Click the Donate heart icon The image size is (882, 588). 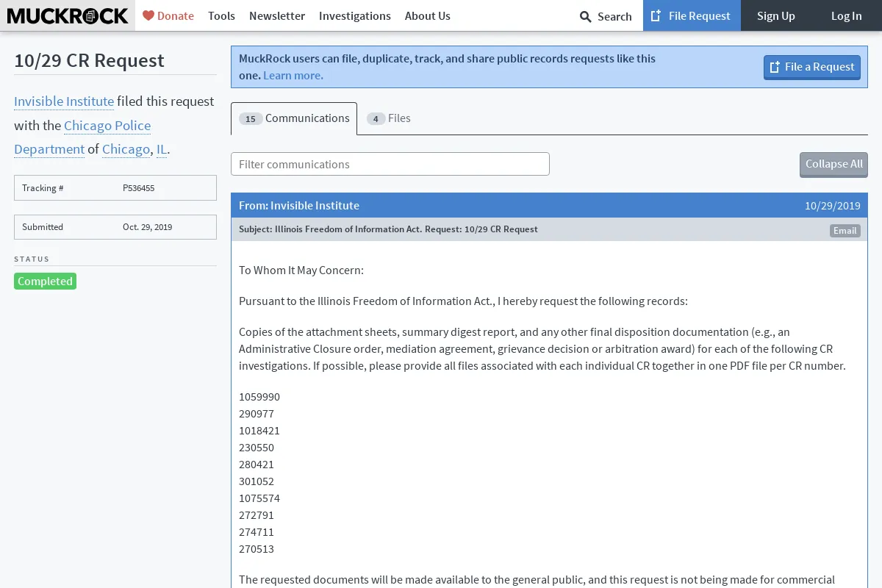click(148, 15)
